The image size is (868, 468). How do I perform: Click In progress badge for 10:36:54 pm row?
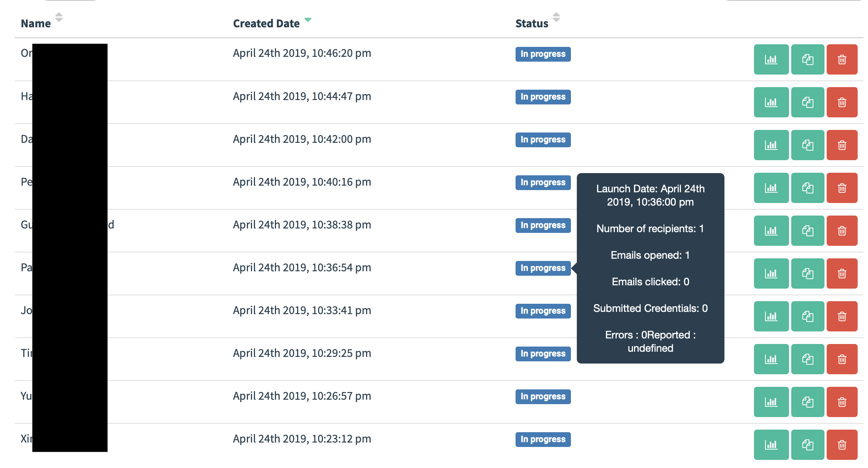[x=543, y=268]
